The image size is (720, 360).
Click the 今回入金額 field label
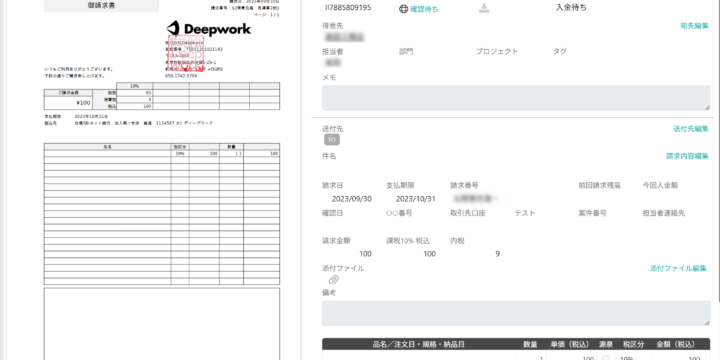pos(660,186)
